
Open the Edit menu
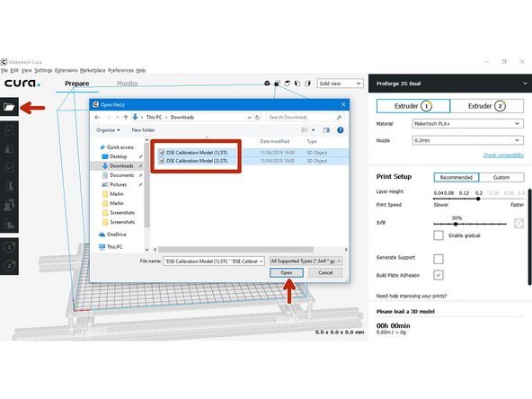click(14, 70)
